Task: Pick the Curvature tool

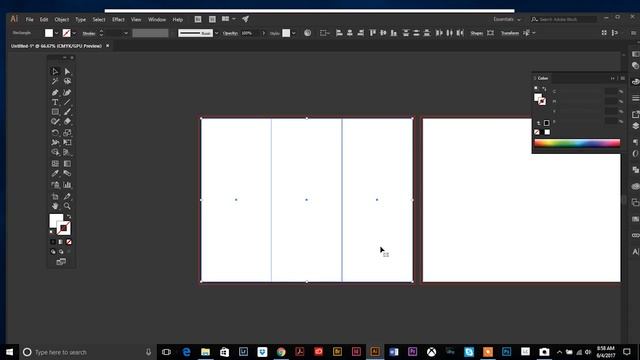Action: pyautogui.click(x=67, y=92)
